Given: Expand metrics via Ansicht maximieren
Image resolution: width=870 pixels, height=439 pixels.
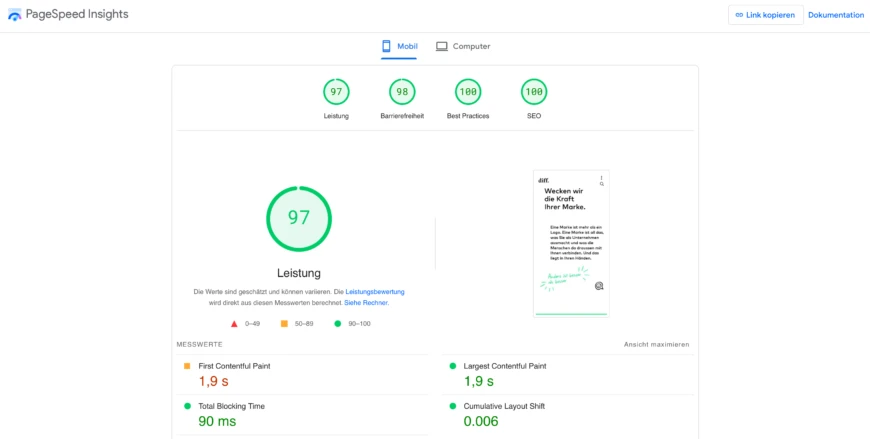Looking at the screenshot, I should point(656,344).
